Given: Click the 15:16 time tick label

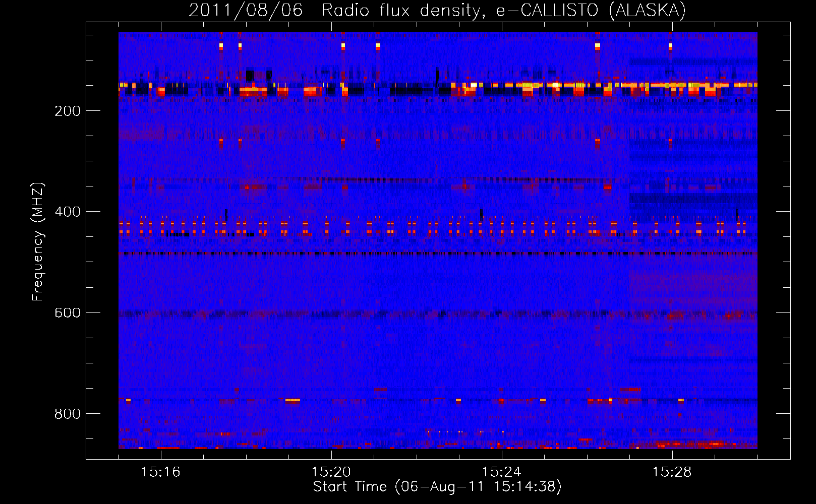Looking at the screenshot, I should [x=160, y=472].
